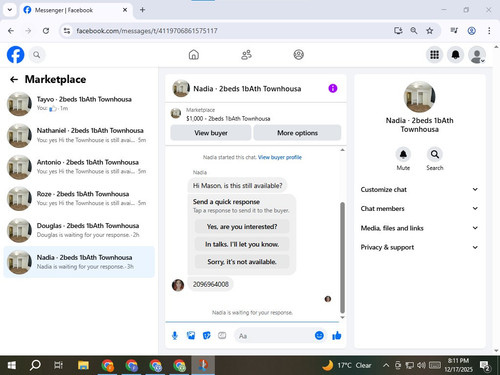The width and height of the screenshot is (500, 375).
Task: Mute the conversation with bell icon
Action: 403,154
